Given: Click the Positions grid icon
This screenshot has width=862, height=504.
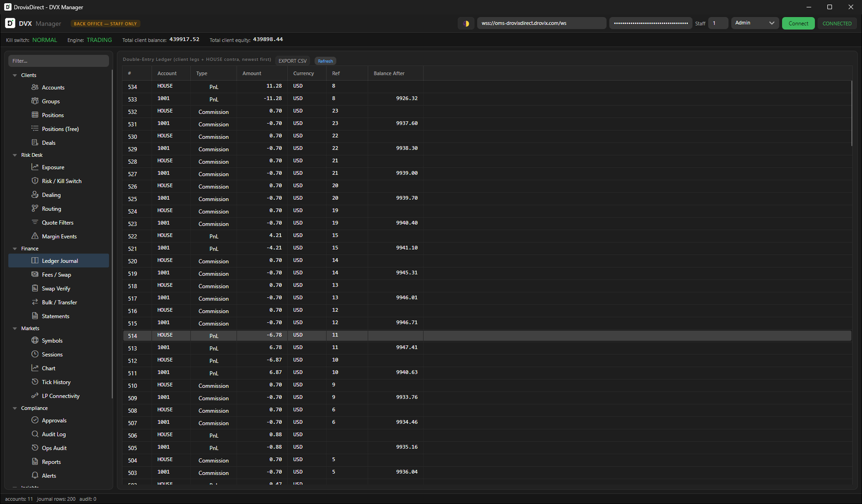Looking at the screenshot, I should coord(35,115).
